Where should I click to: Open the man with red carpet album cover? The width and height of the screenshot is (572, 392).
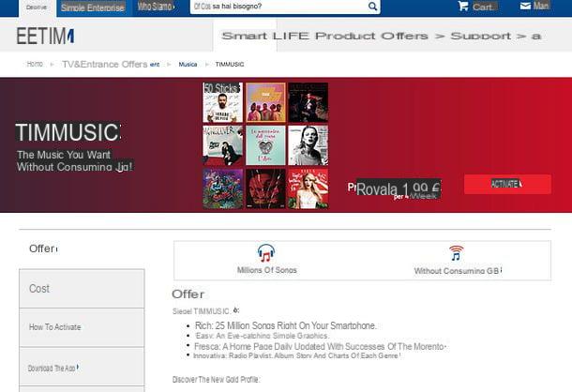point(223,145)
